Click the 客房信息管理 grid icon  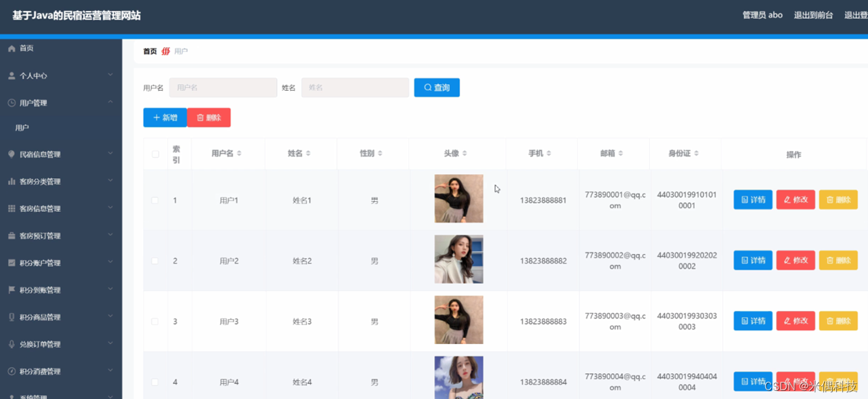point(12,209)
